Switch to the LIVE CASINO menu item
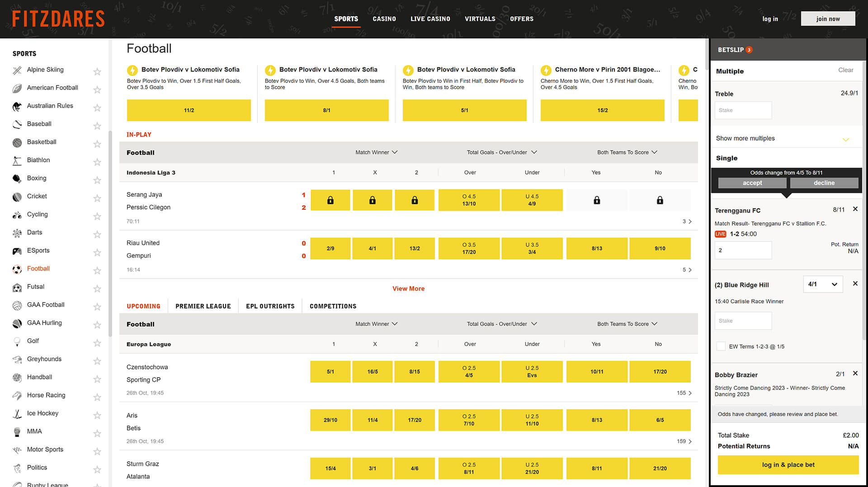This screenshot has width=868, height=487. pos(430,19)
